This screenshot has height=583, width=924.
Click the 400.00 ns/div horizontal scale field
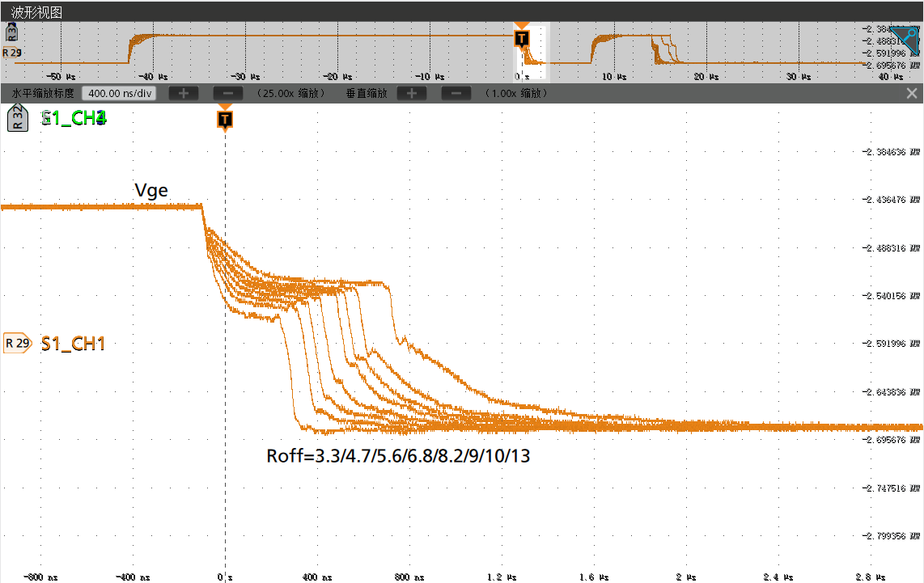tap(119, 93)
